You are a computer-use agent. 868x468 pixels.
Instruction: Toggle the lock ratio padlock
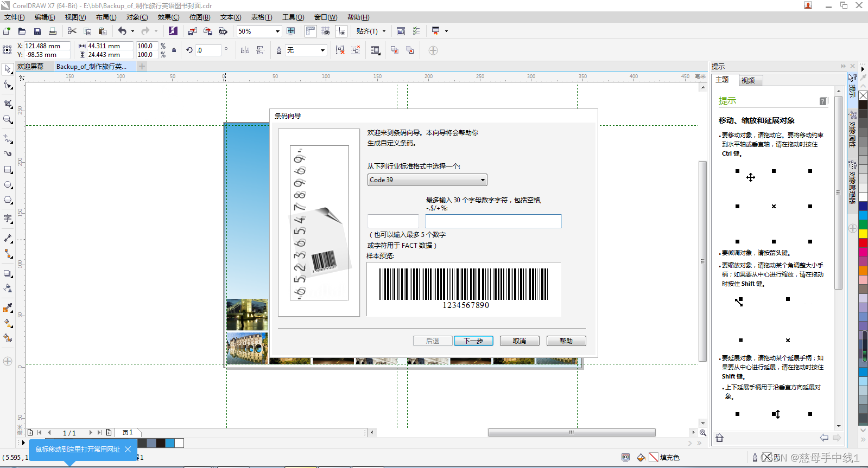(174, 50)
